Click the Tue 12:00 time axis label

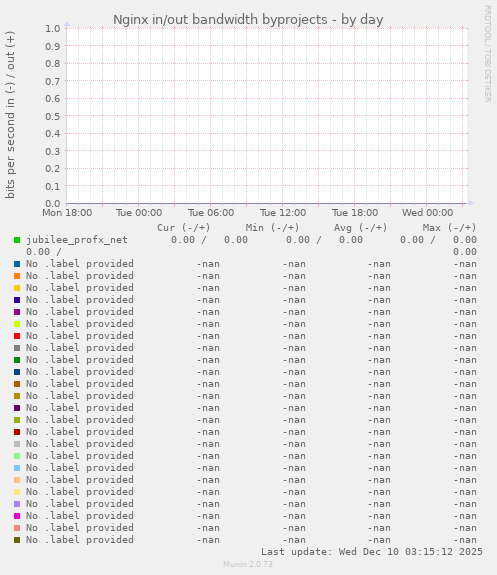tap(283, 213)
